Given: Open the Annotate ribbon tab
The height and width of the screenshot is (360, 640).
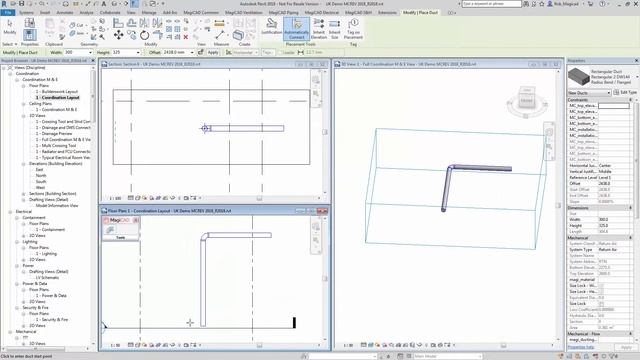Looking at the screenshot, I should pos(64,13).
